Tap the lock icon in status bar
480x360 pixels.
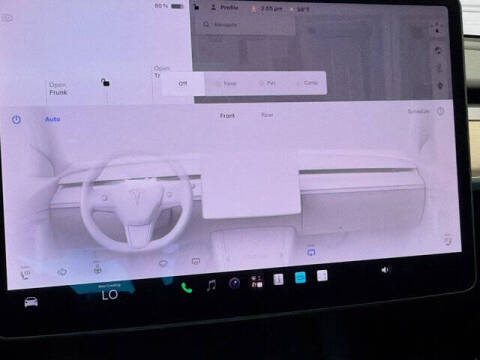click(197, 6)
